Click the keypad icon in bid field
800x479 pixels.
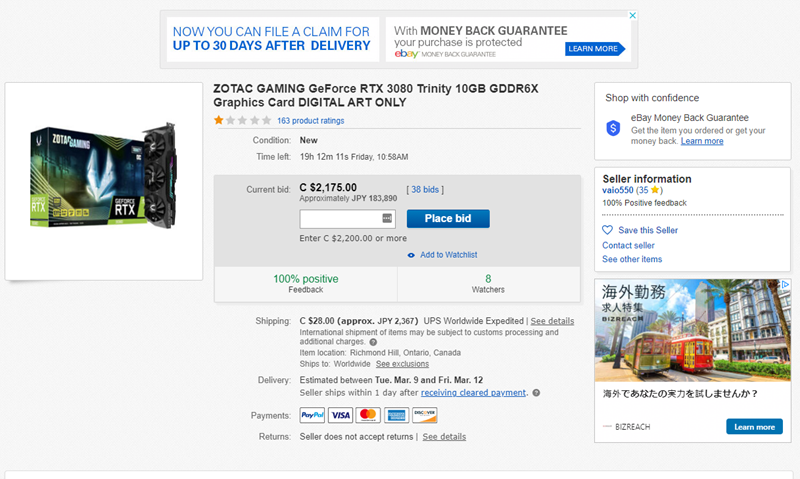point(387,218)
